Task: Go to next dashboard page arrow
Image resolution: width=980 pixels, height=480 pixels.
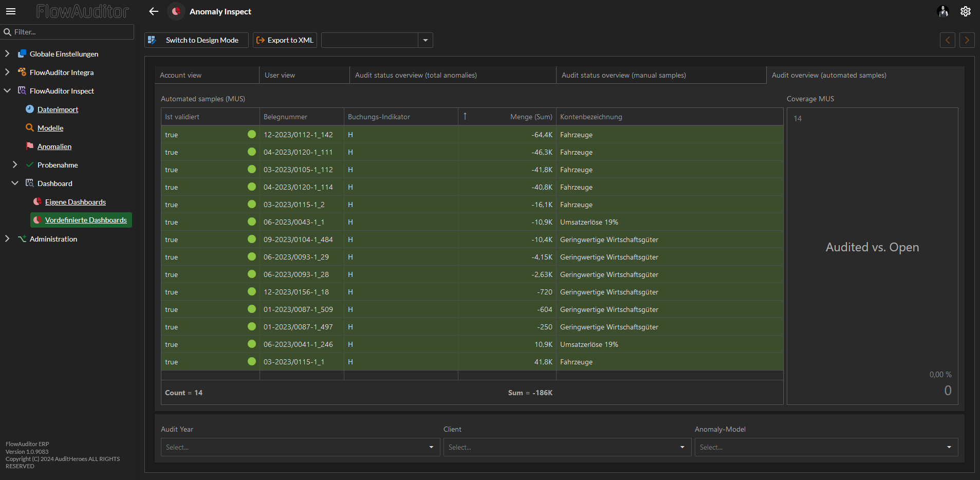Action: coord(967,40)
